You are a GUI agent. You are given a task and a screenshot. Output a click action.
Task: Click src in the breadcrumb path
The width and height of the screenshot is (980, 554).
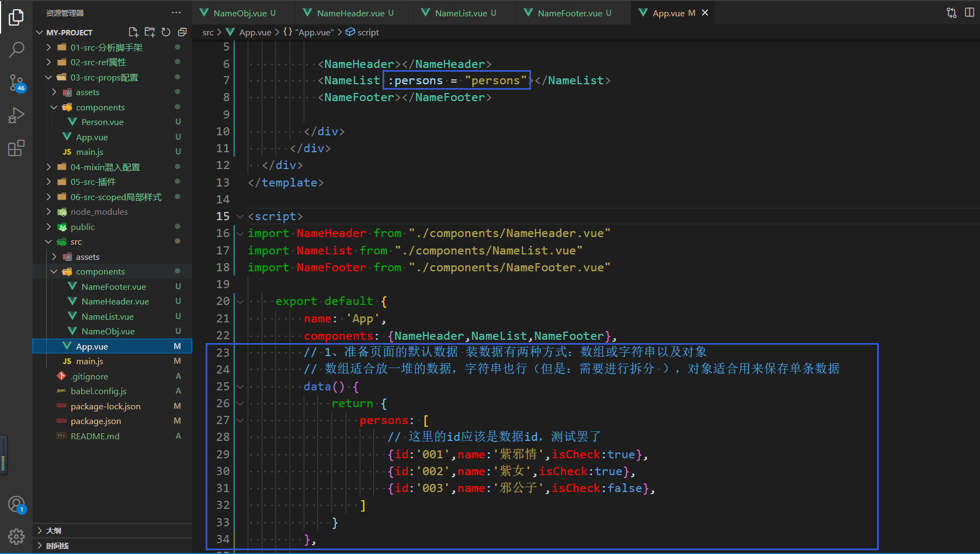pyautogui.click(x=208, y=33)
